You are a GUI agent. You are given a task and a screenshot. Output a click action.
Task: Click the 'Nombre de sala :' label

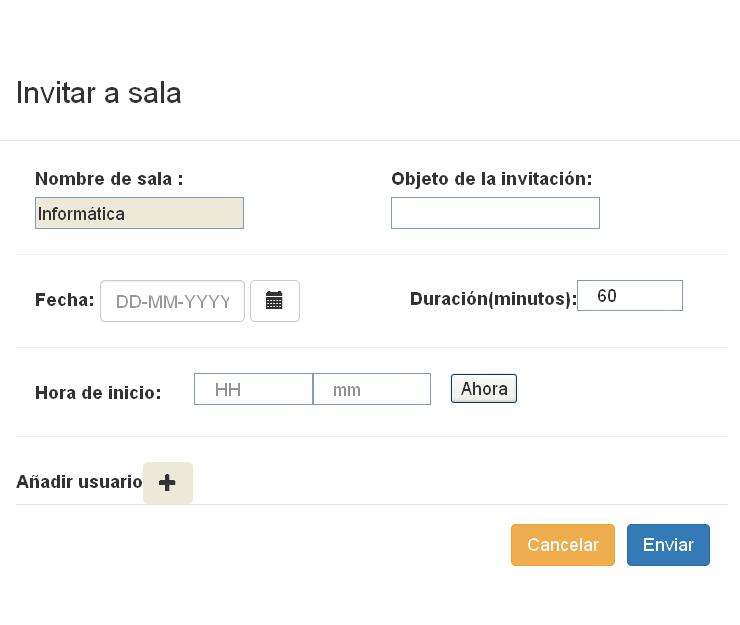109,179
